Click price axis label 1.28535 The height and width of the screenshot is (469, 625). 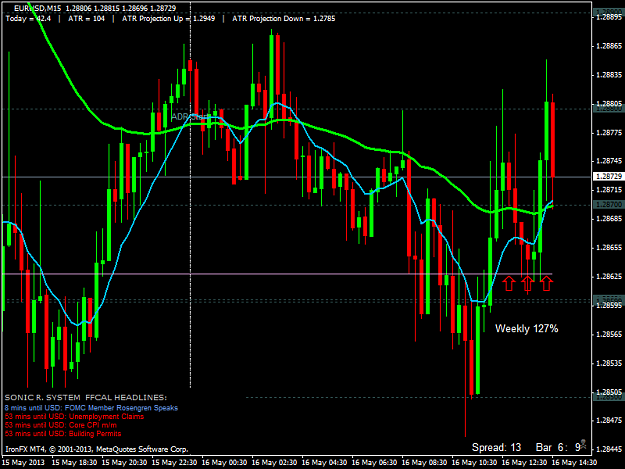click(x=609, y=363)
